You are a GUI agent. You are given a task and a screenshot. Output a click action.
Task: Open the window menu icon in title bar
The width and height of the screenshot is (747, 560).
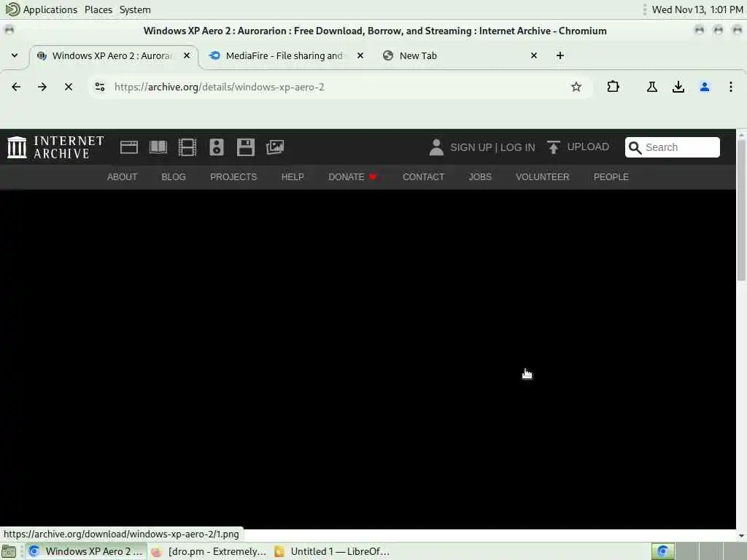[x=9, y=31]
